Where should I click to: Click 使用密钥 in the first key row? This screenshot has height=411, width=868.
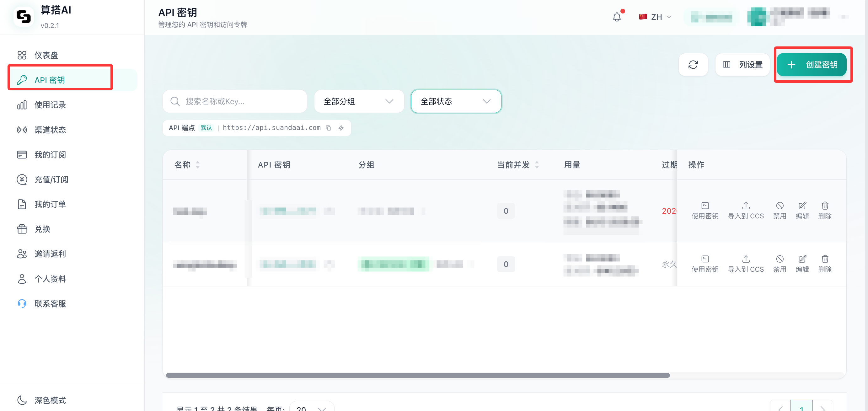[x=705, y=211]
